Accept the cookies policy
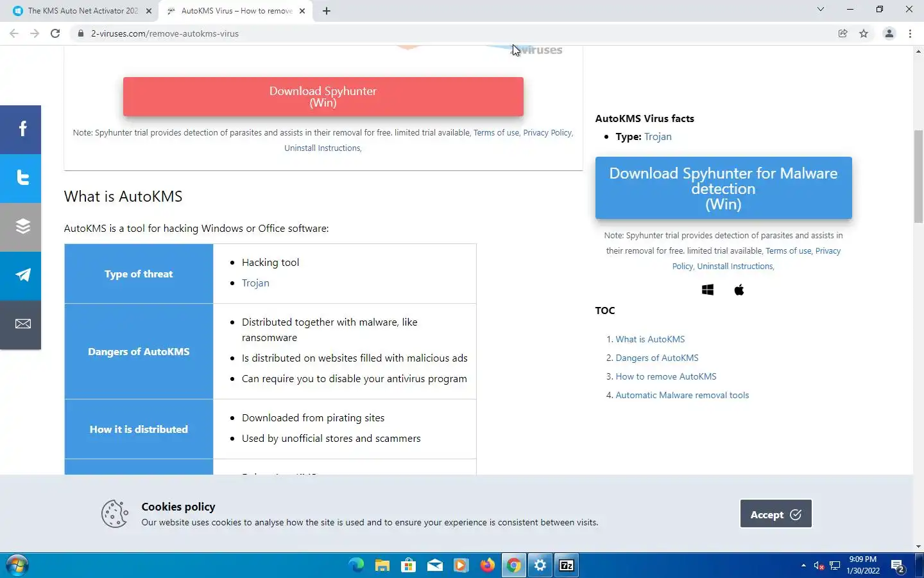This screenshot has height=578, width=924. click(x=776, y=514)
